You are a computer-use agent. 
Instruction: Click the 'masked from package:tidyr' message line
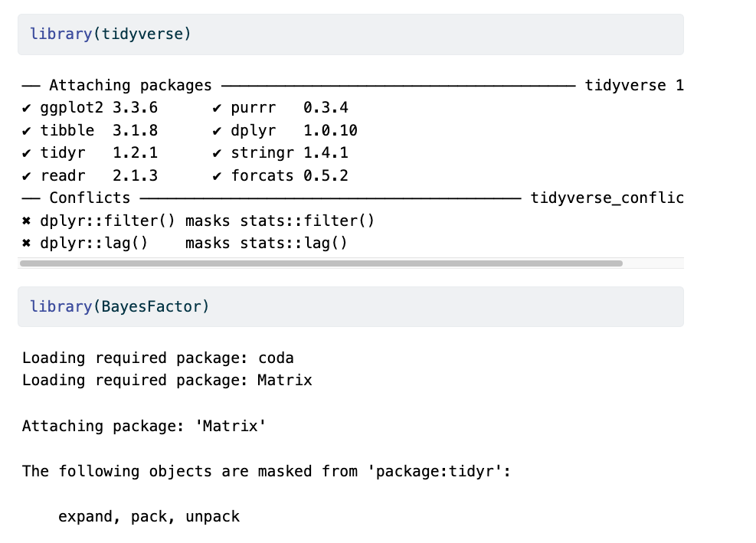[266, 471]
